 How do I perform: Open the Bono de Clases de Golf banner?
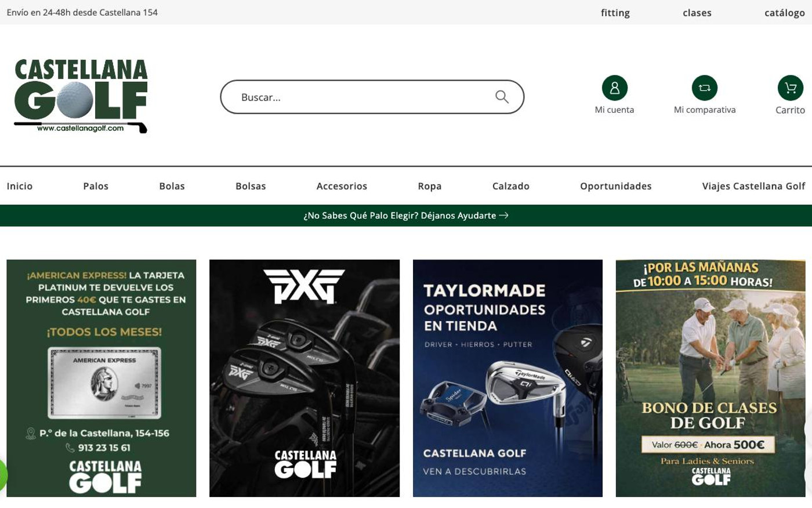pyautogui.click(x=710, y=378)
